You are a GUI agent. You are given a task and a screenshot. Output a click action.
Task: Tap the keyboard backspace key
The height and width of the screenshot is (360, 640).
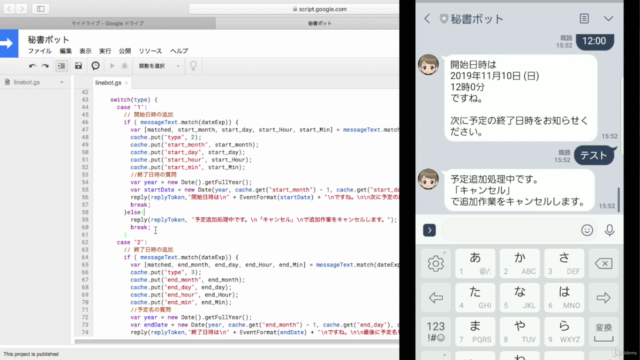coord(603,264)
